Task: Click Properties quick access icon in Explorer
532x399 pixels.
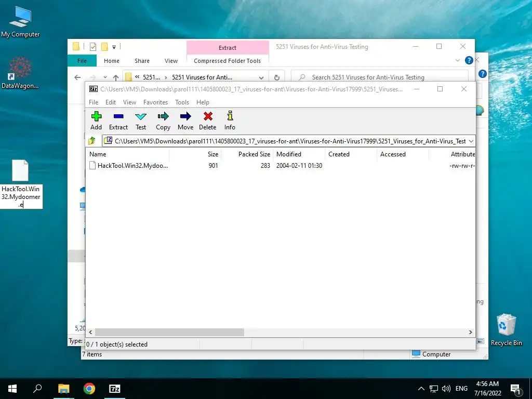Action: click(93, 47)
